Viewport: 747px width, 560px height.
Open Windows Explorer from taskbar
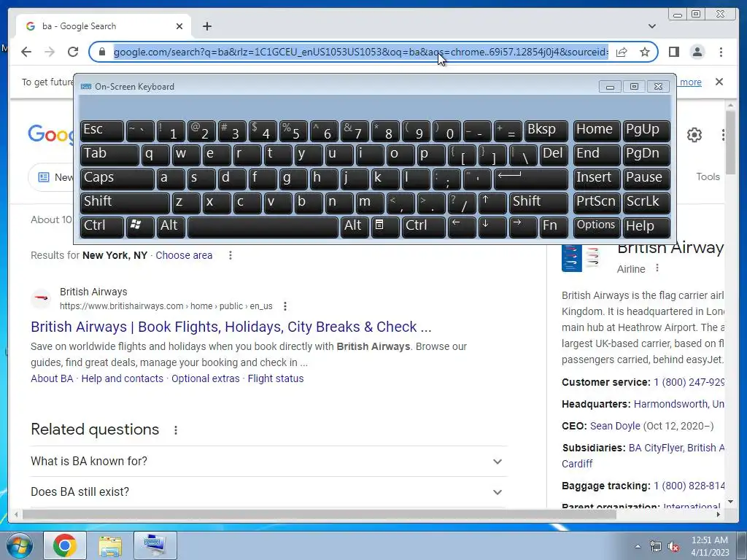(x=110, y=545)
